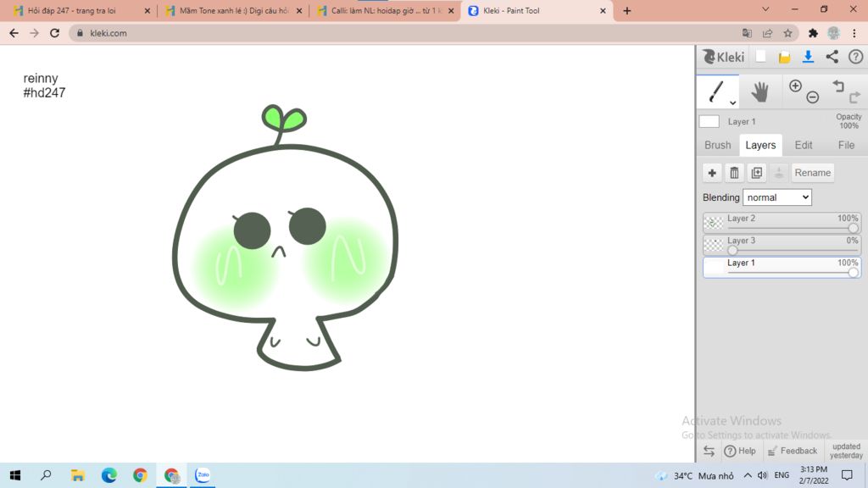Open Zalo from the taskbar

203,475
